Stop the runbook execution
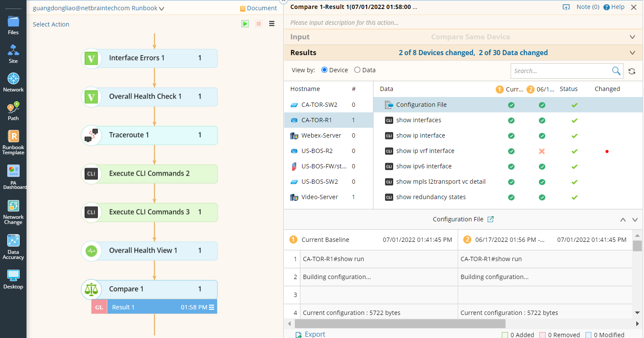 click(x=258, y=24)
